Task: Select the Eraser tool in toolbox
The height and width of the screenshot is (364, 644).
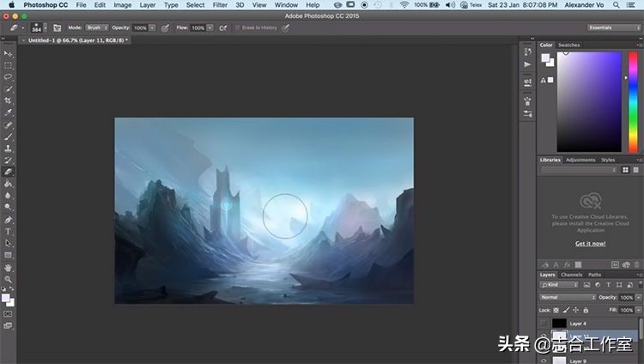Action: point(9,173)
